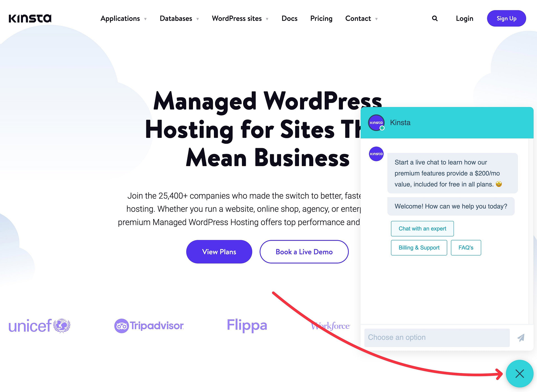537x392 pixels.
Task: Click the Kinsta logo in top-left corner
Action: click(x=30, y=18)
